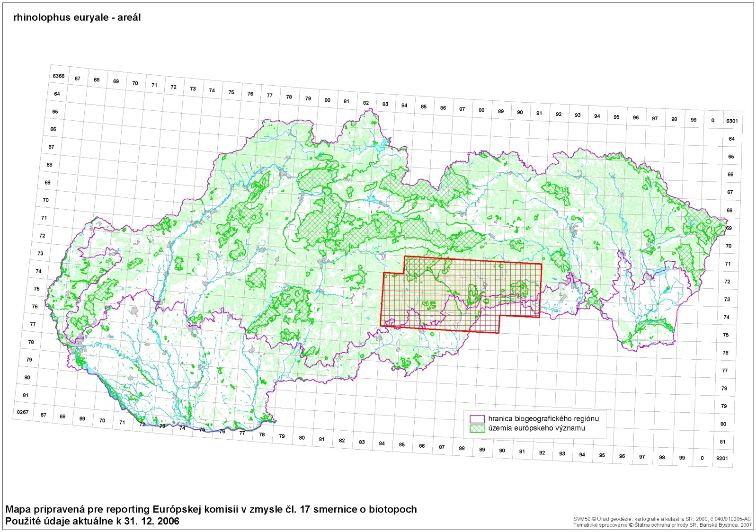Viewport: 756px width, 532px height.
Task: Click the green hatched legend swatch
Action: click(x=477, y=428)
